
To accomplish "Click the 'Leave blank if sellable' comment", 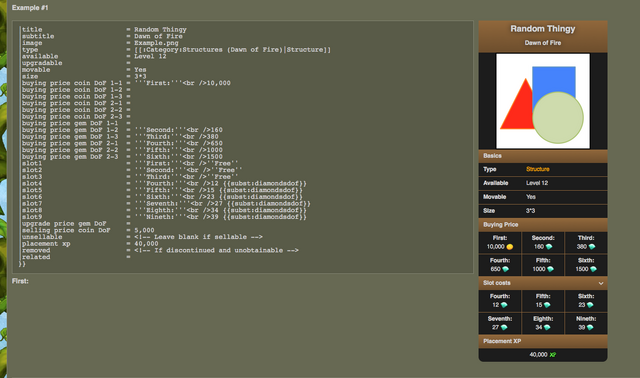I will 198,237.
